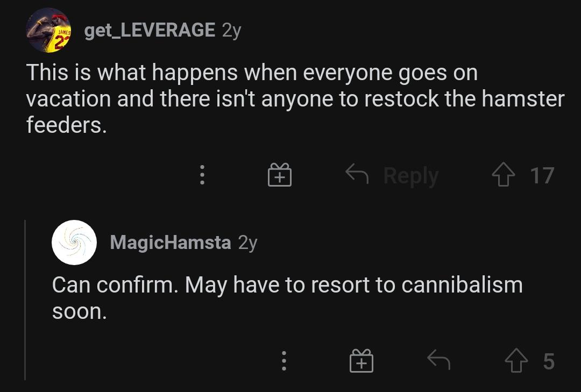This screenshot has width=581, height=392.
Task: Click the timestamp on MagicHamsta's reply
Action: point(247,243)
